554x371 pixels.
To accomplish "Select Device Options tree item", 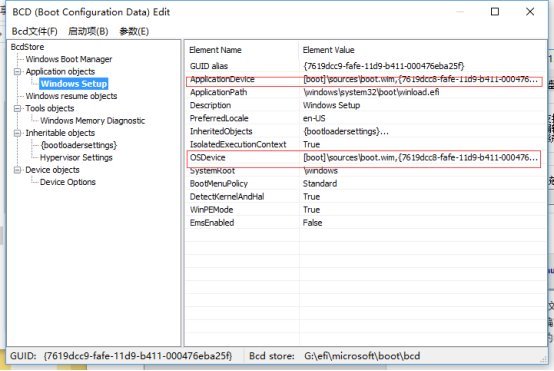I will pyautogui.click(x=68, y=182).
